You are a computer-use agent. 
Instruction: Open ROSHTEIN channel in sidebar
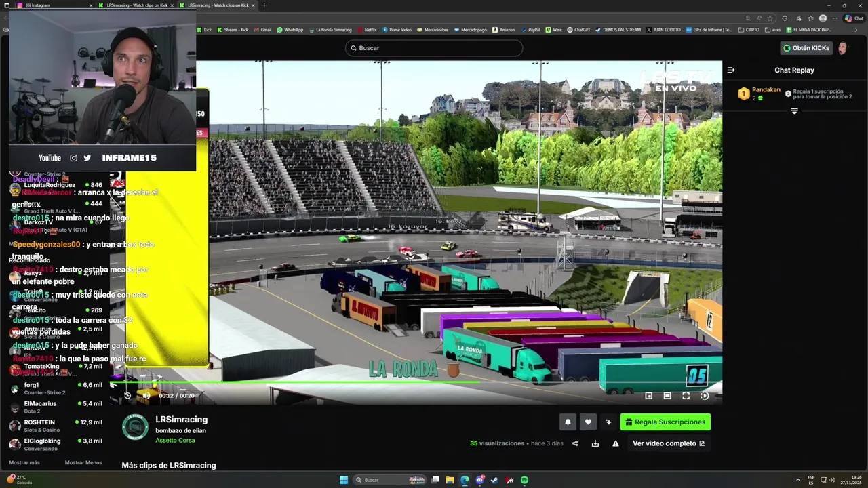(x=56, y=426)
